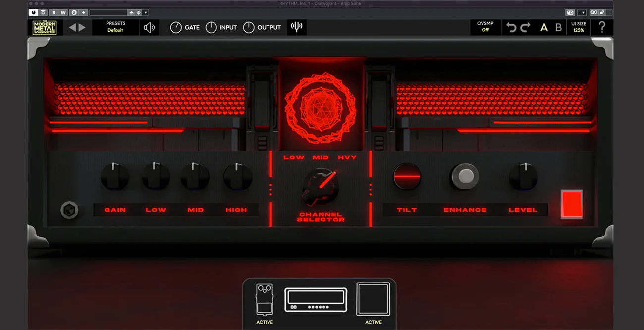Switch to A state
The width and height of the screenshot is (644, 330).
(544, 28)
